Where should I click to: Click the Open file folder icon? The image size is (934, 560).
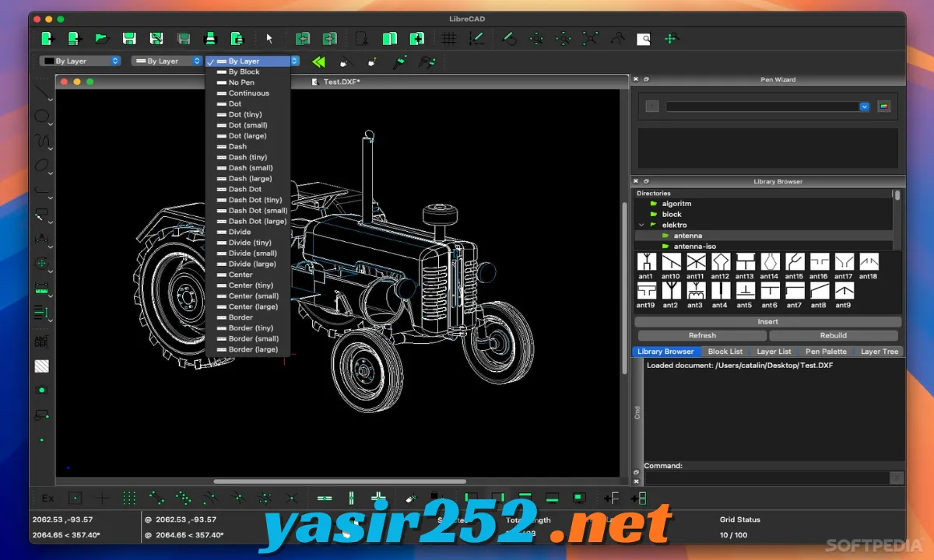click(100, 37)
